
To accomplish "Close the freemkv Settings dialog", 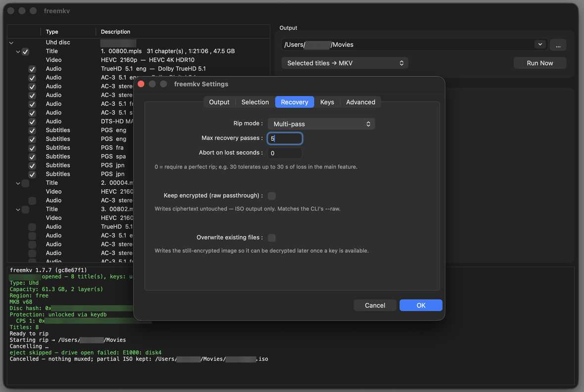I will 141,84.
